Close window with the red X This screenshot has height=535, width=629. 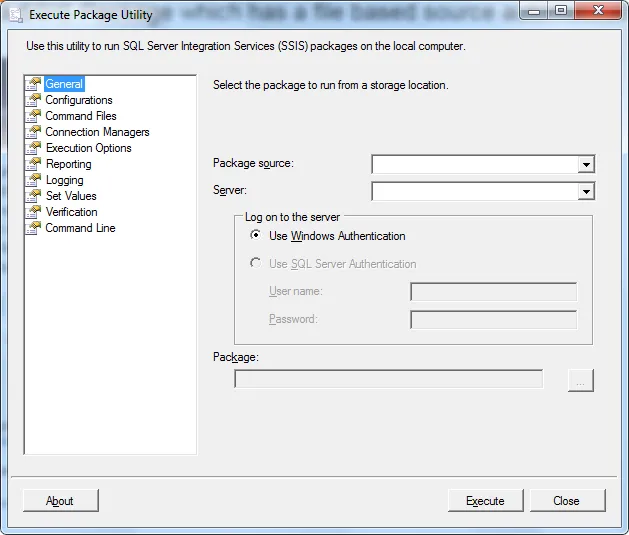click(598, 10)
